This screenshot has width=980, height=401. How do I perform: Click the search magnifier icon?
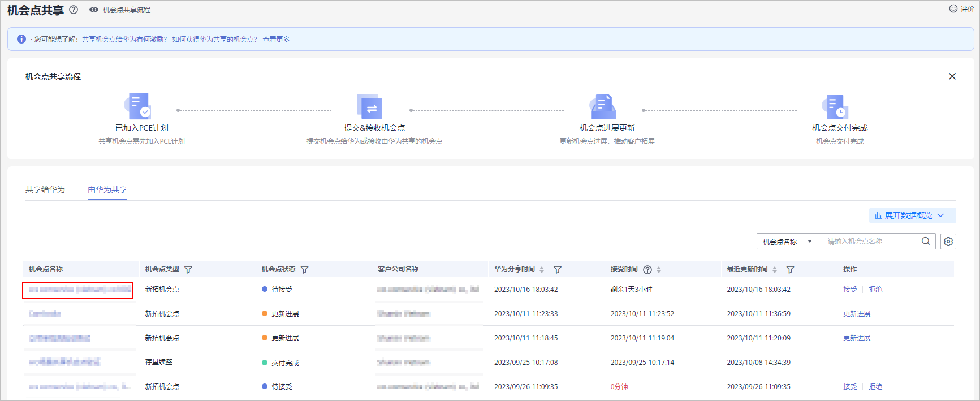tap(925, 241)
